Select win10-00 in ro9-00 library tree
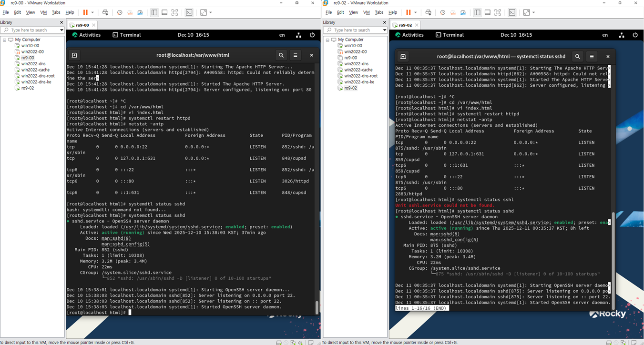The width and height of the screenshot is (644, 345). [x=30, y=46]
